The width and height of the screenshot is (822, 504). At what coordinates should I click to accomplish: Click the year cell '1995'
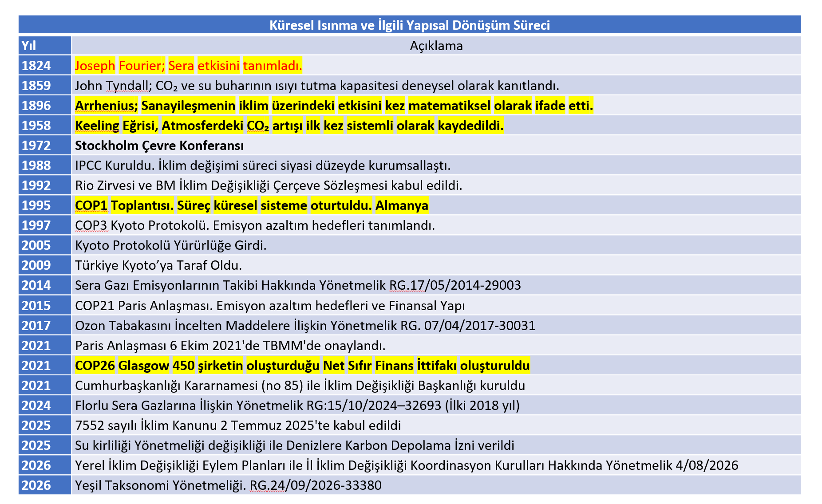click(45, 205)
